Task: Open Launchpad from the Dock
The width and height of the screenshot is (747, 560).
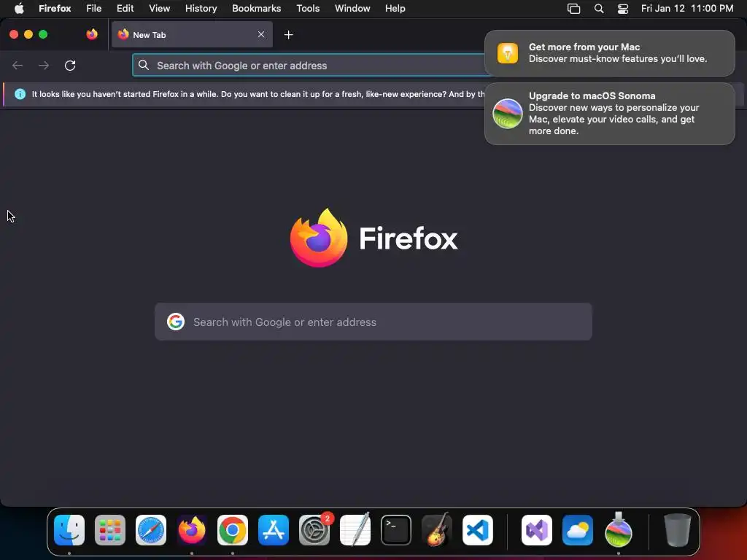Action: (x=110, y=530)
